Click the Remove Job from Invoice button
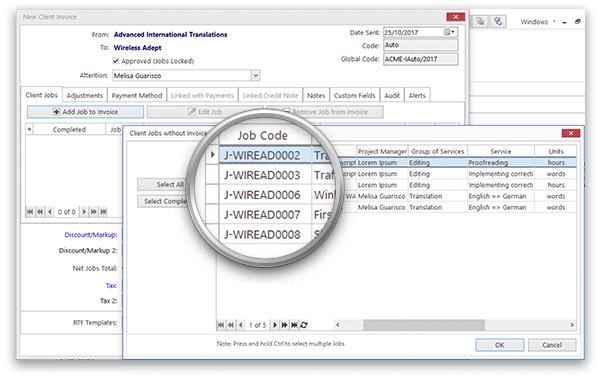Image resolution: width=600 pixels, height=381 pixels. 325,112
